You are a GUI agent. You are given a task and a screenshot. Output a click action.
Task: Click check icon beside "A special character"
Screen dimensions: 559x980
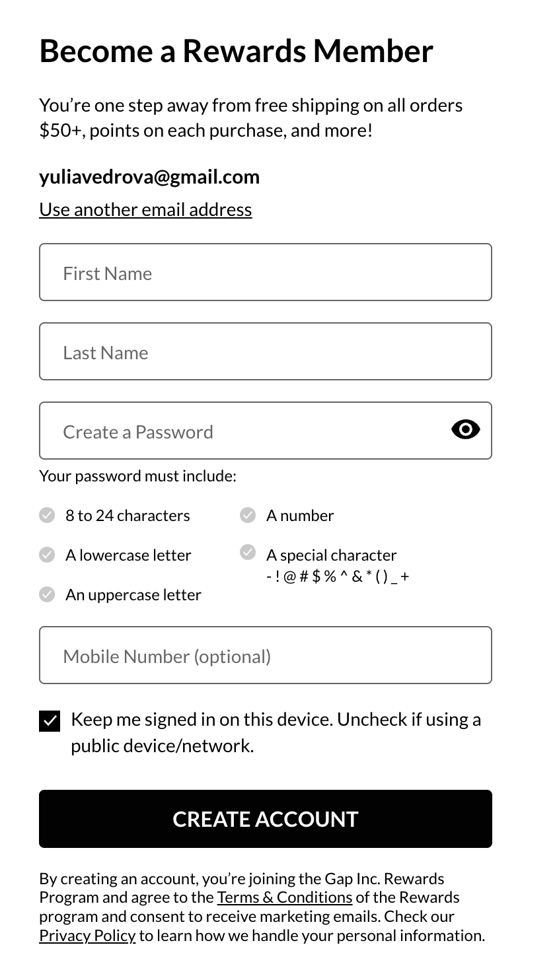[248, 552]
